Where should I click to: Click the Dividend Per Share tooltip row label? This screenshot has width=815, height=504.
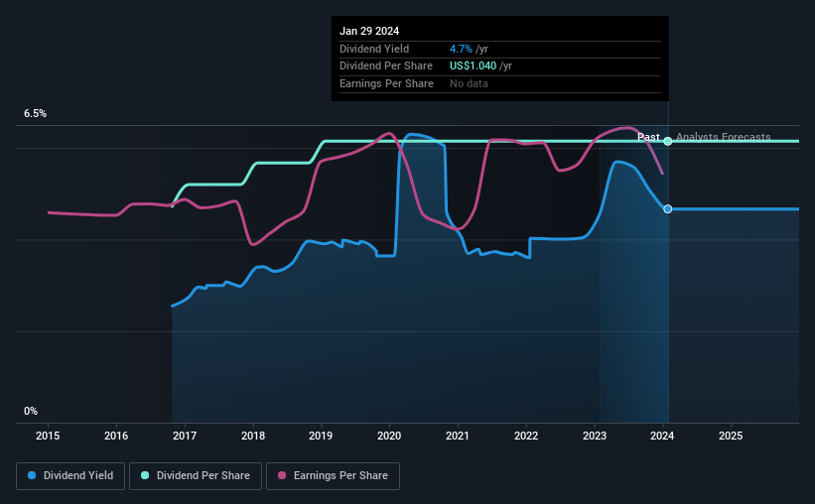pyautogui.click(x=386, y=66)
